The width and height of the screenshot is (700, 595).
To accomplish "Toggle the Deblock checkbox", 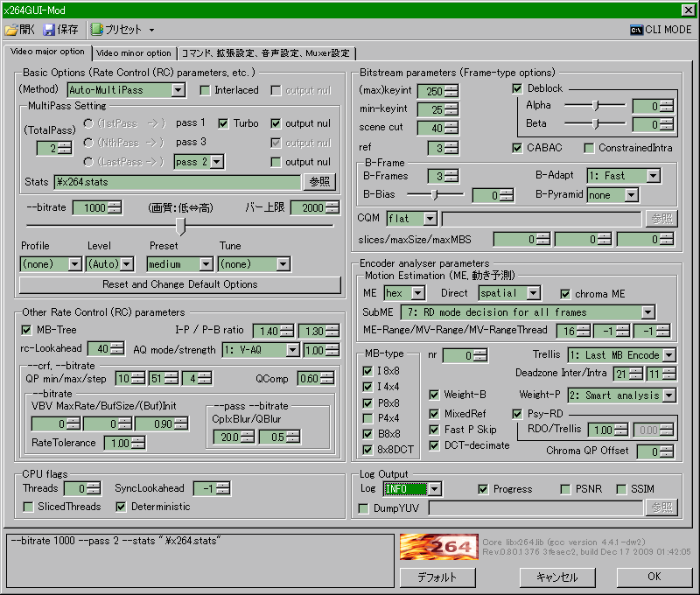I will 517,89.
